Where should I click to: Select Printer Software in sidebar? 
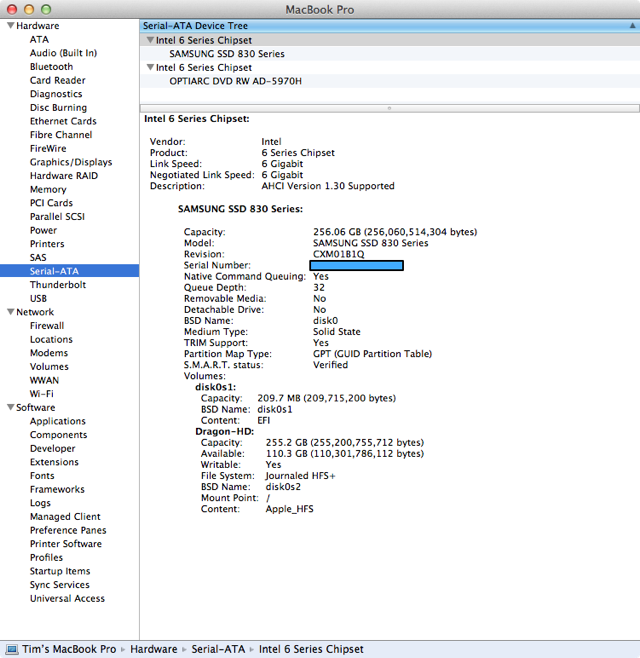tap(65, 544)
